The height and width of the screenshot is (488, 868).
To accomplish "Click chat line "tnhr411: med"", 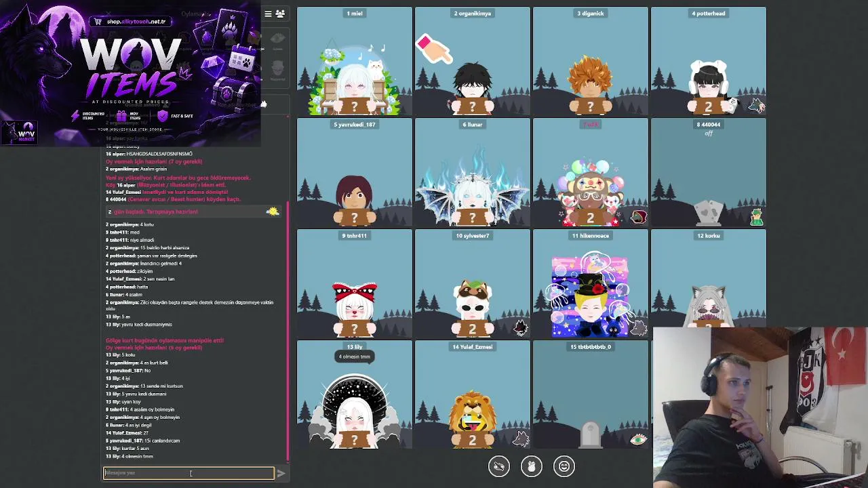I will [x=122, y=232].
